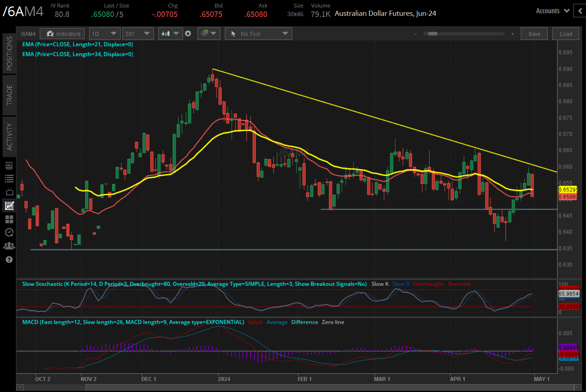Open the candlestick chart type dropdown
This screenshot has height=392, width=586.
[x=170, y=34]
